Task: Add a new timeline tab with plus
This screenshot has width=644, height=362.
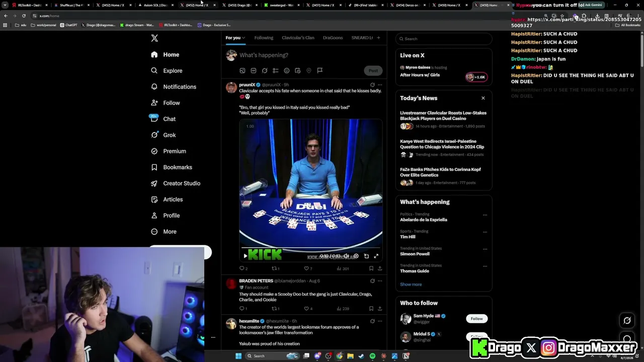Action: 378,38
